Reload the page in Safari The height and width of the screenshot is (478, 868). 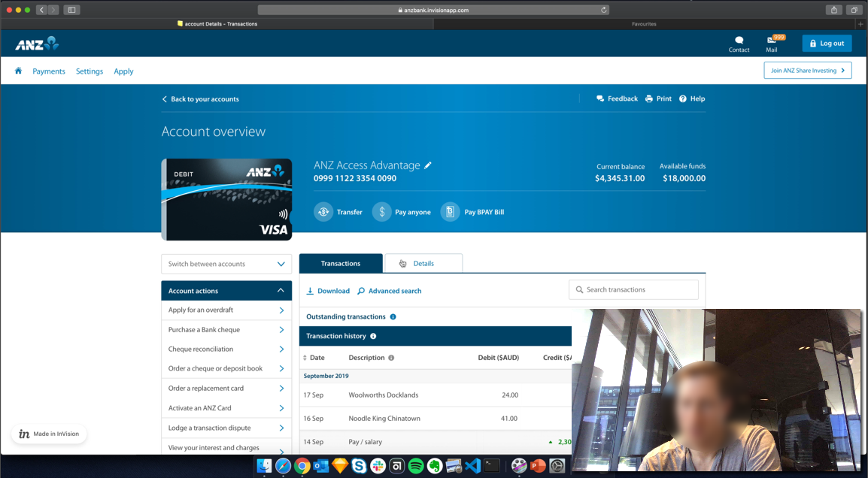pos(603,10)
